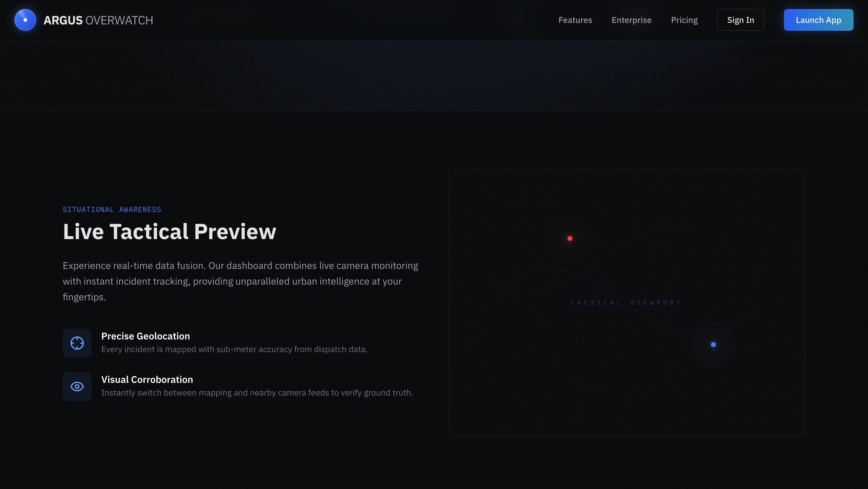Click the Situational Awareness tag line
This screenshot has width=868, height=489.
click(112, 210)
